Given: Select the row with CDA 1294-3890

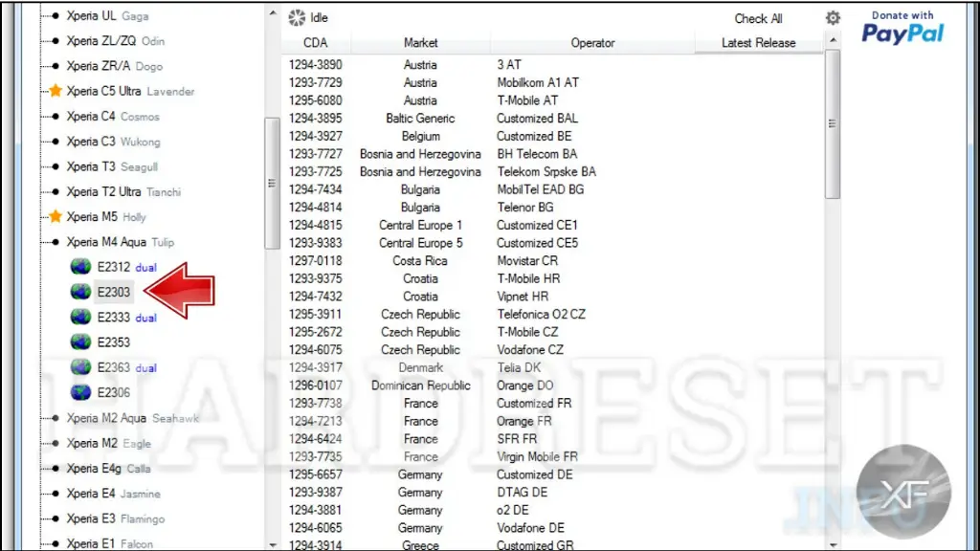Looking at the screenshot, I should (x=552, y=64).
